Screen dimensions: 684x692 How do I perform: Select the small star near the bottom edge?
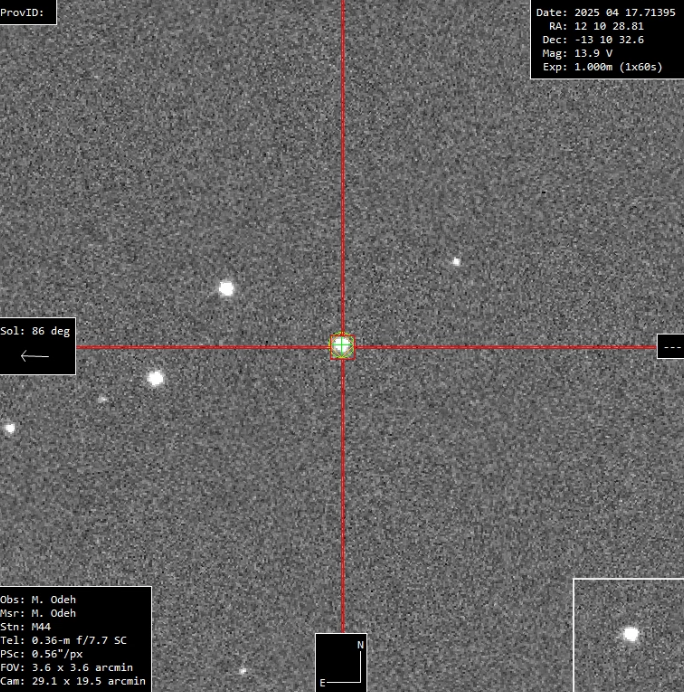click(242, 670)
